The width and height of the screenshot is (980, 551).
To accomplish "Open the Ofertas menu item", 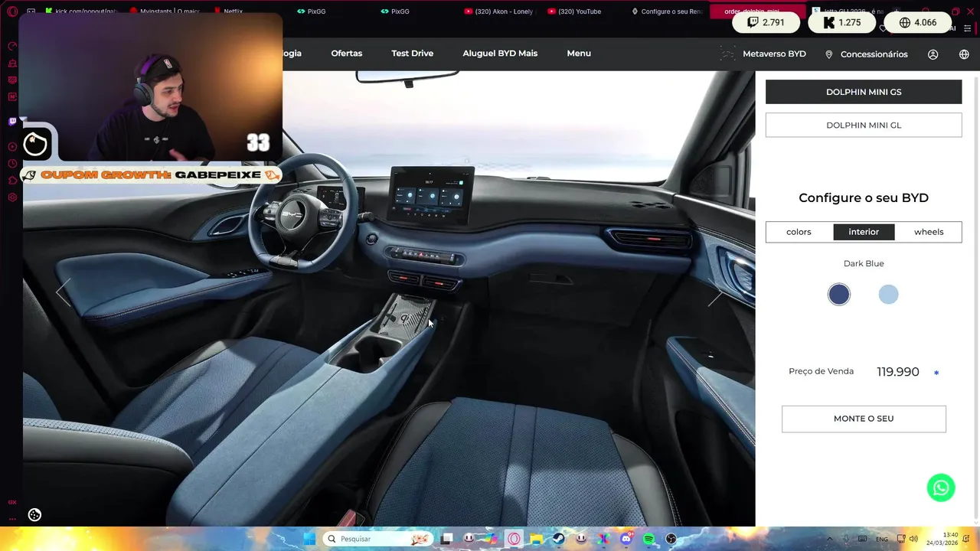I will point(347,54).
